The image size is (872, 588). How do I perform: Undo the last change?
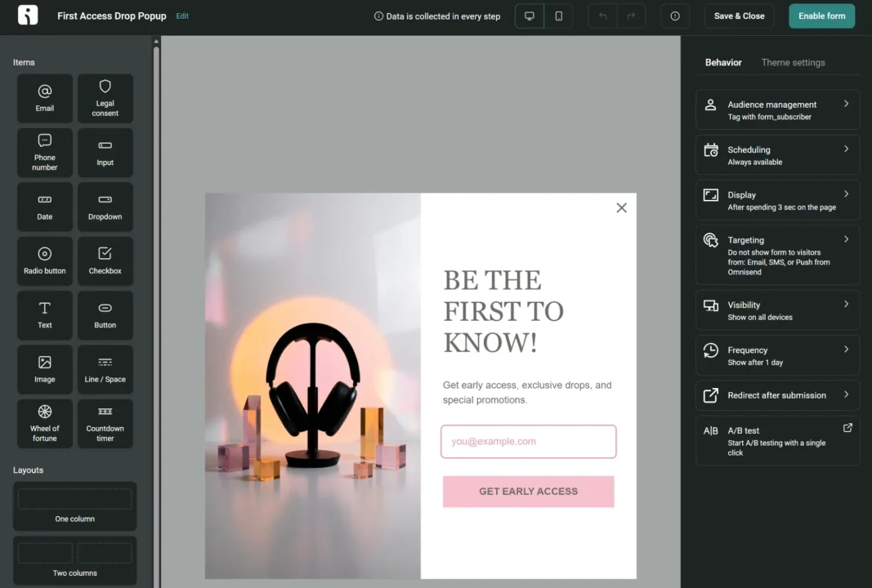pyautogui.click(x=602, y=16)
